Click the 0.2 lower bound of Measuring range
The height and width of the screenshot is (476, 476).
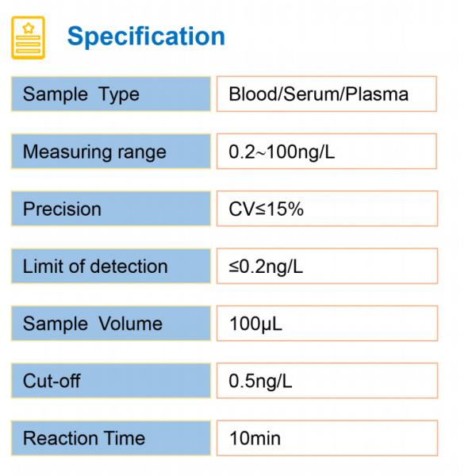[x=240, y=152]
